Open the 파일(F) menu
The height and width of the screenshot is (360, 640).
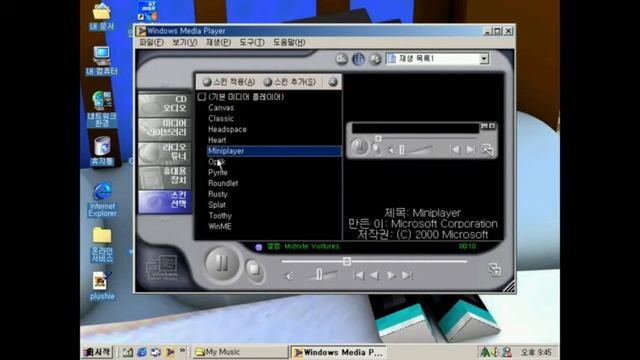pos(151,42)
